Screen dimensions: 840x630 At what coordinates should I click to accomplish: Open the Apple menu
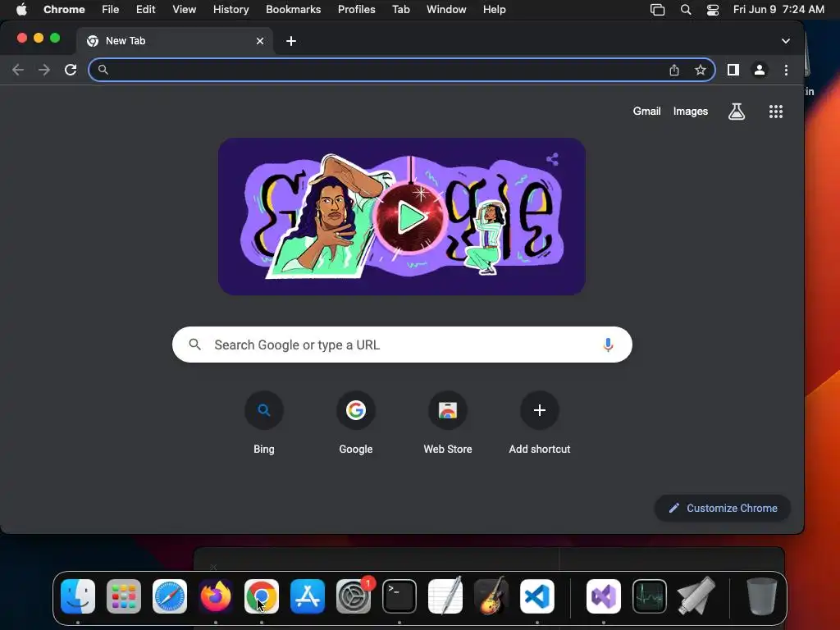(x=21, y=10)
